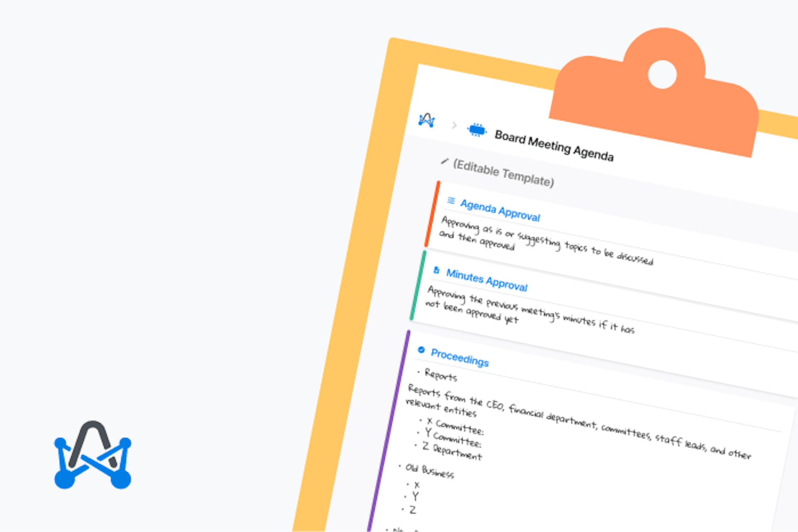
Task: Click the document icon beside Minutes Approval
Action: (x=436, y=270)
